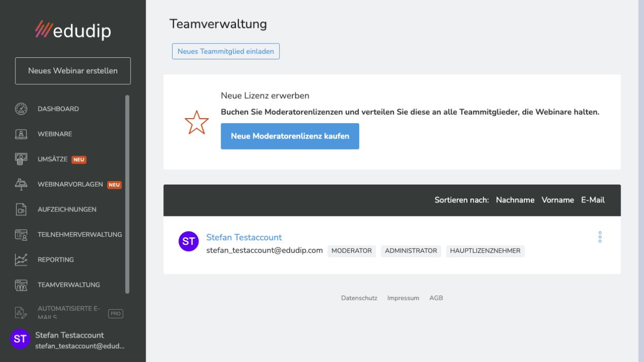Click the PRO badge beside Automatisierte E-Mails
Image resolution: width=644 pixels, height=362 pixels.
coord(116,314)
